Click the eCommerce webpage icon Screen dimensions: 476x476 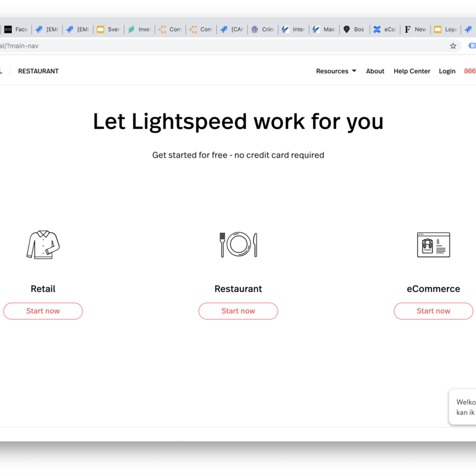click(433, 244)
